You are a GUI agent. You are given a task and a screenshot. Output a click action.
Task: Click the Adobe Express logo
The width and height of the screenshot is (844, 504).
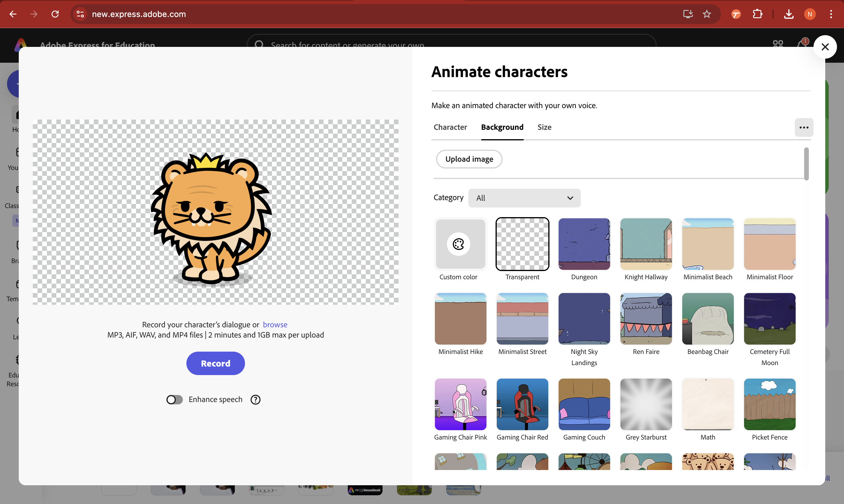click(21, 44)
